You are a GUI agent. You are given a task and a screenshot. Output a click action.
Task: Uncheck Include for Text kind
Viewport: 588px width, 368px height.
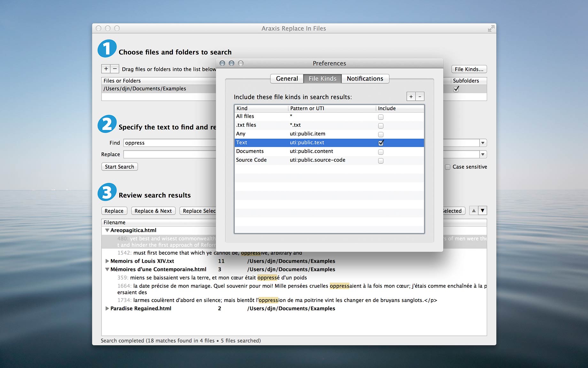click(x=381, y=143)
